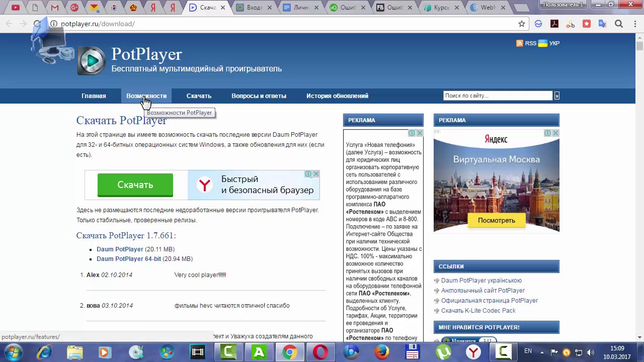Click the green Скачать ad button
644x362 pixels.
point(135,185)
